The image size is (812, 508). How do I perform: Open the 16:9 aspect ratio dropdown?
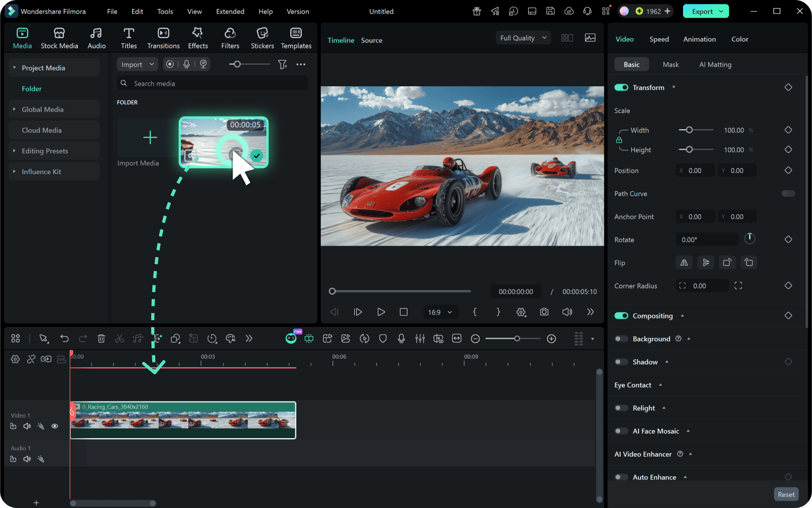[440, 312]
